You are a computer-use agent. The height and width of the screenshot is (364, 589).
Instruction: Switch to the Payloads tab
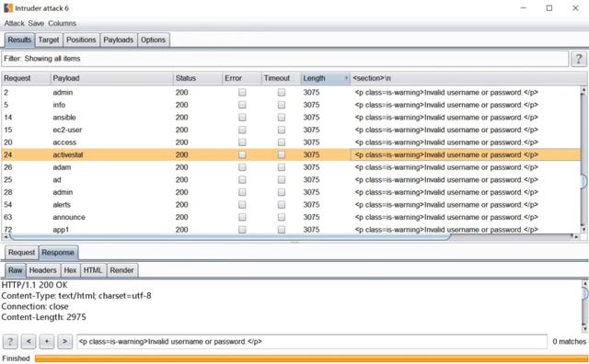pyautogui.click(x=119, y=40)
